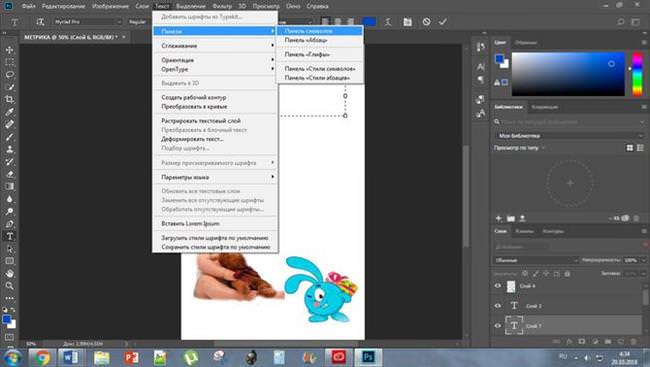Switch Libraries to grid view icon

tap(630, 148)
